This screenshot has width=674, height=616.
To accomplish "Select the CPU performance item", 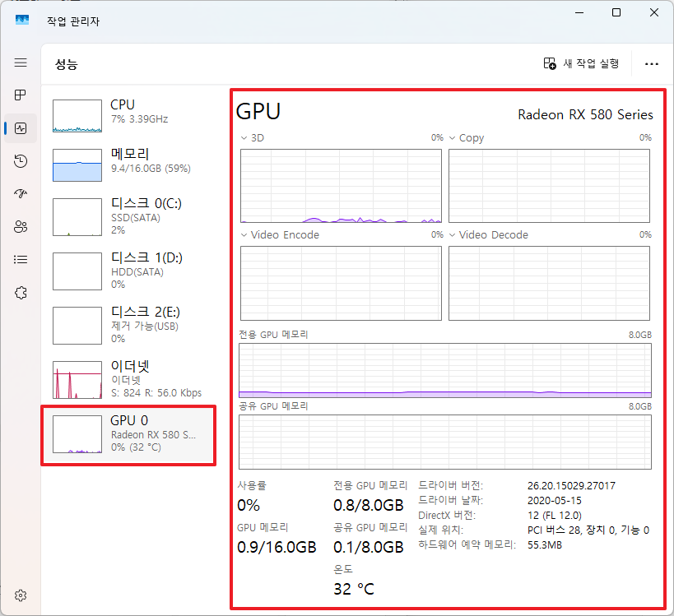I will pos(128,116).
